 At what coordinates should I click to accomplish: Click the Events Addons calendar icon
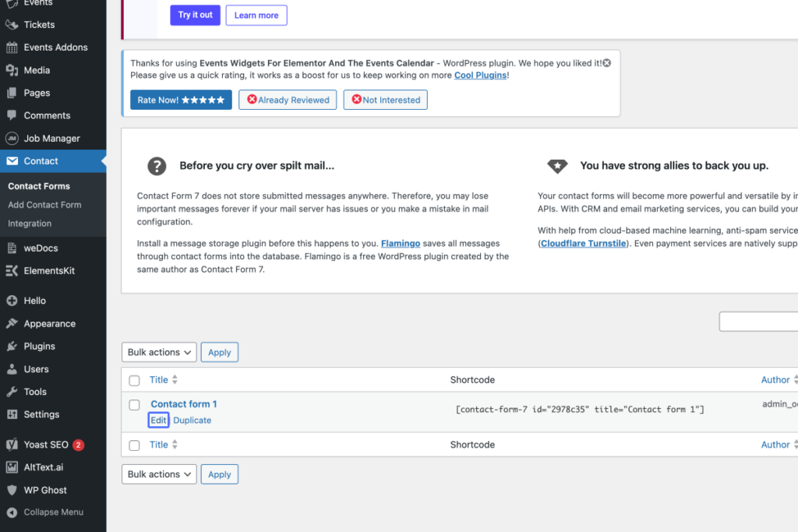tap(12, 48)
